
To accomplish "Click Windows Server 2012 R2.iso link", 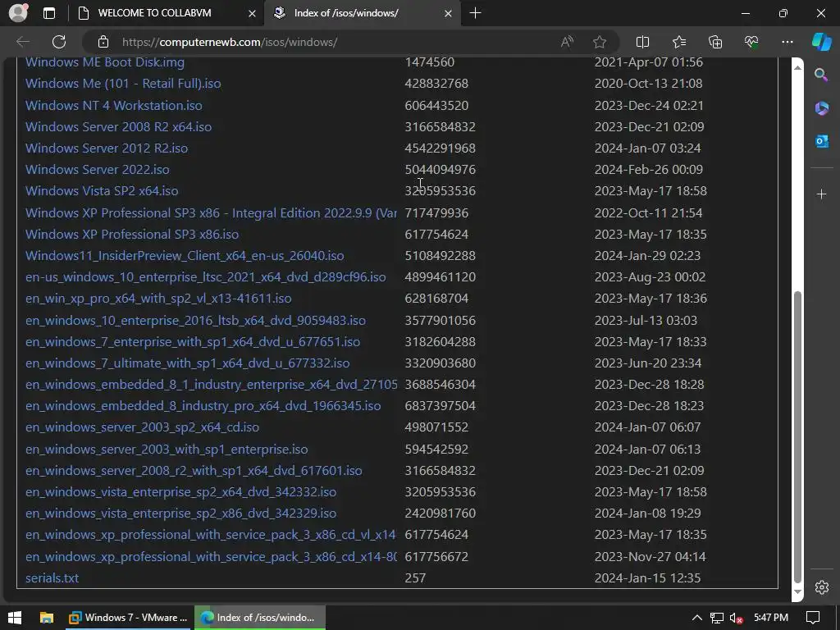I will click(x=107, y=148).
